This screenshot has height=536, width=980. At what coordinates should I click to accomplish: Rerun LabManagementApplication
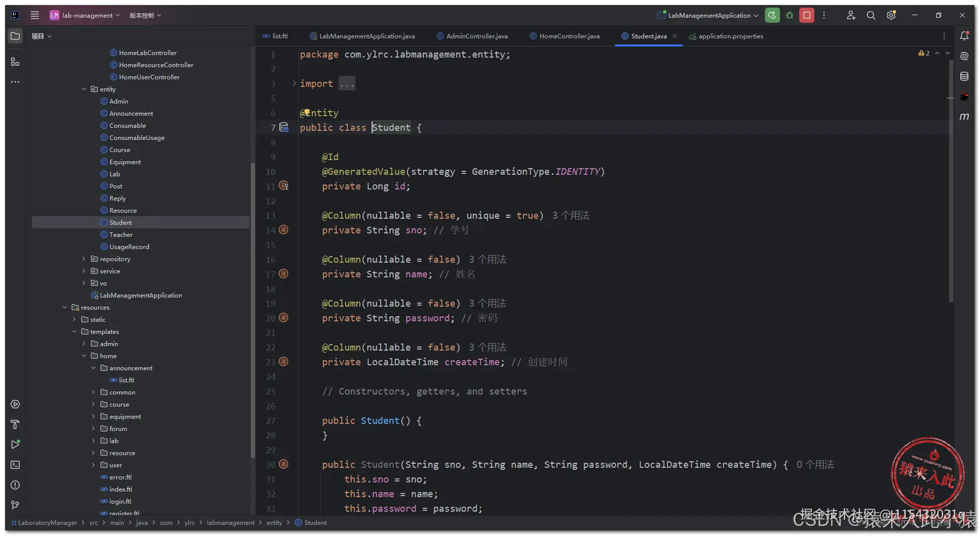[772, 15]
